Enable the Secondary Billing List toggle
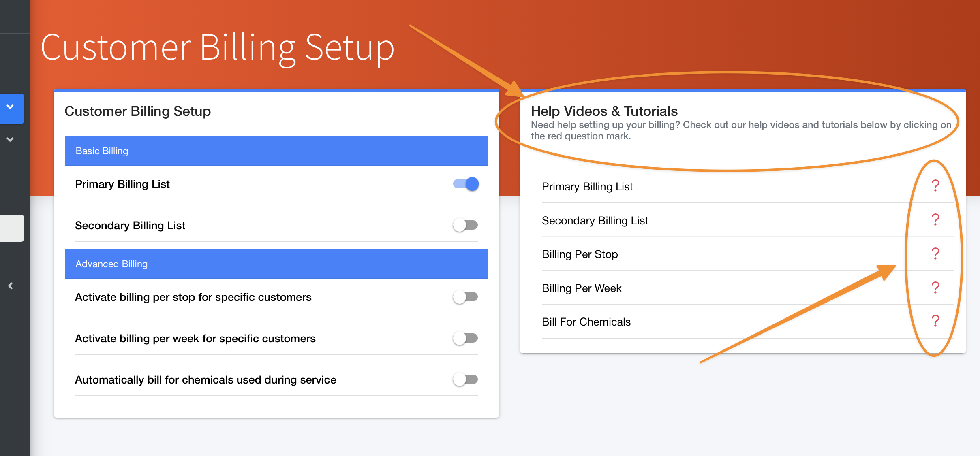This screenshot has width=980, height=456. click(x=466, y=225)
